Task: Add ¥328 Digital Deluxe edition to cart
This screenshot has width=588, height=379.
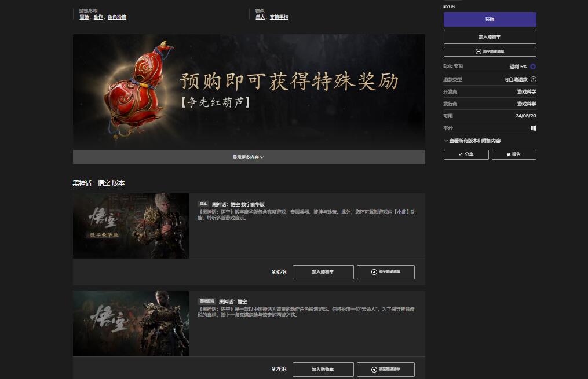Action: coord(323,272)
